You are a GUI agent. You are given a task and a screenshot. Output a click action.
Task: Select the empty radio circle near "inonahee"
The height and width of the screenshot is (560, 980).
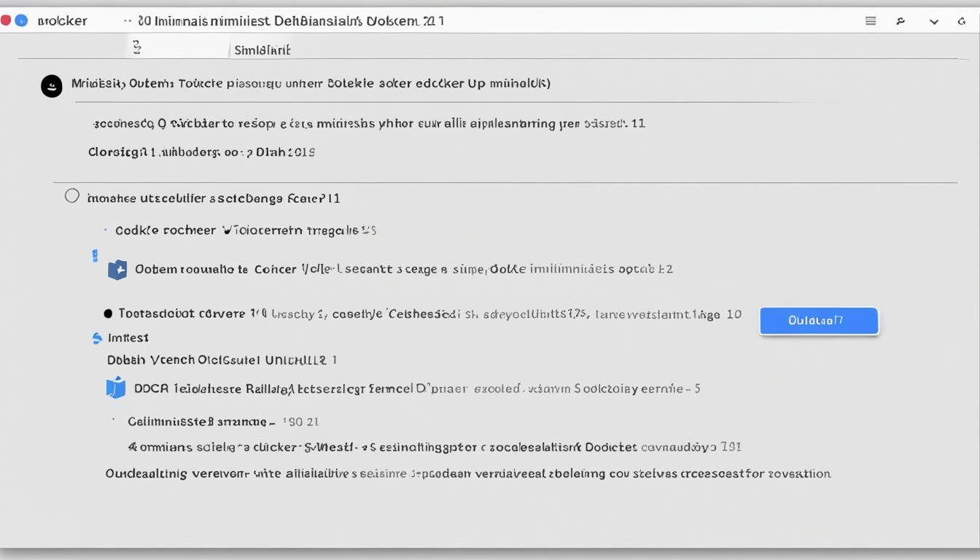click(71, 195)
